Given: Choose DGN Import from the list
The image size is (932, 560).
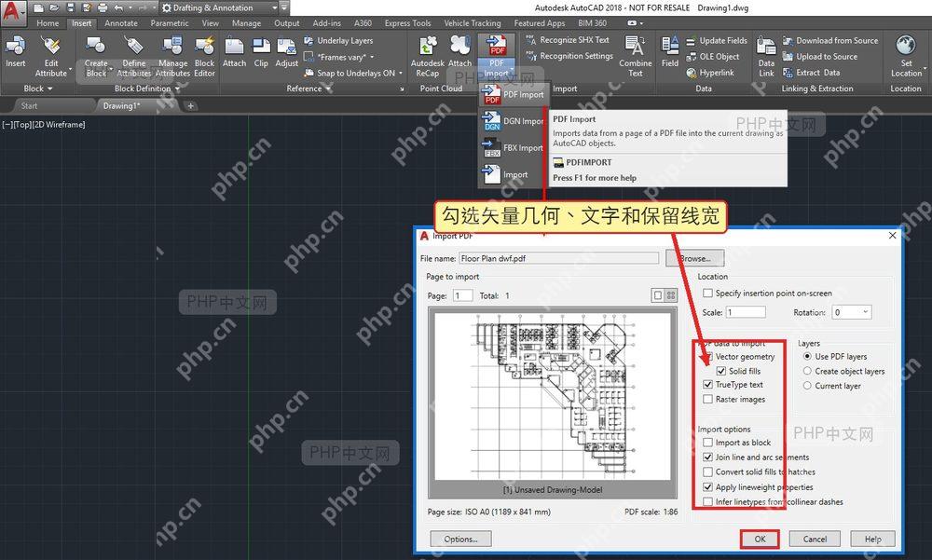Looking at the screenshot, I should click(x=513, y=121).
